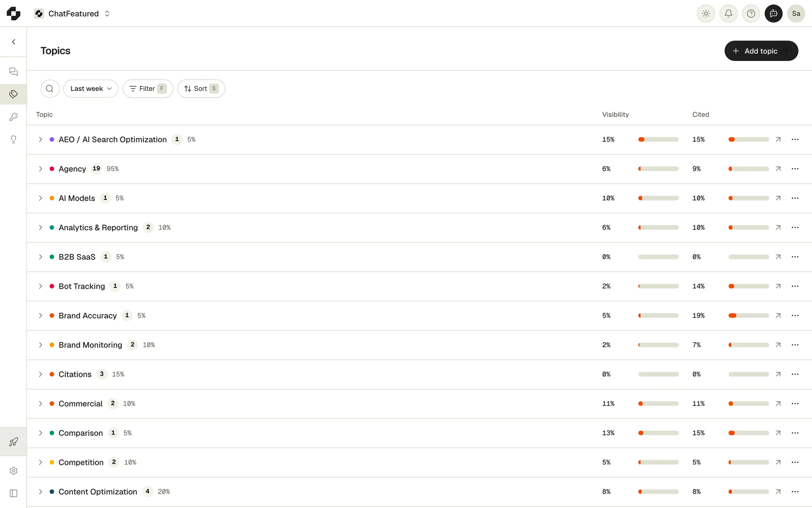Open the notifications bell
The width and height of the screenshot is (812, 508).
pyautogui.click(x=728, y=14)
